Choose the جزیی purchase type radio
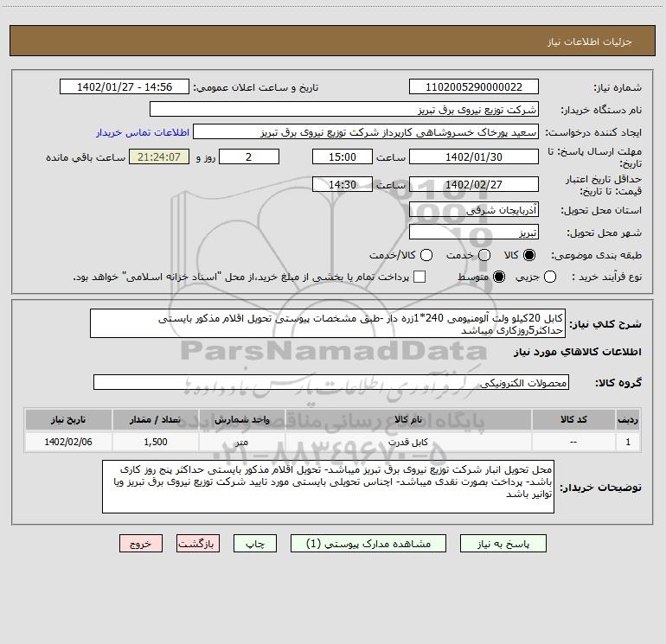The width and height of the screenshot is (666, 644). (550, 277)
